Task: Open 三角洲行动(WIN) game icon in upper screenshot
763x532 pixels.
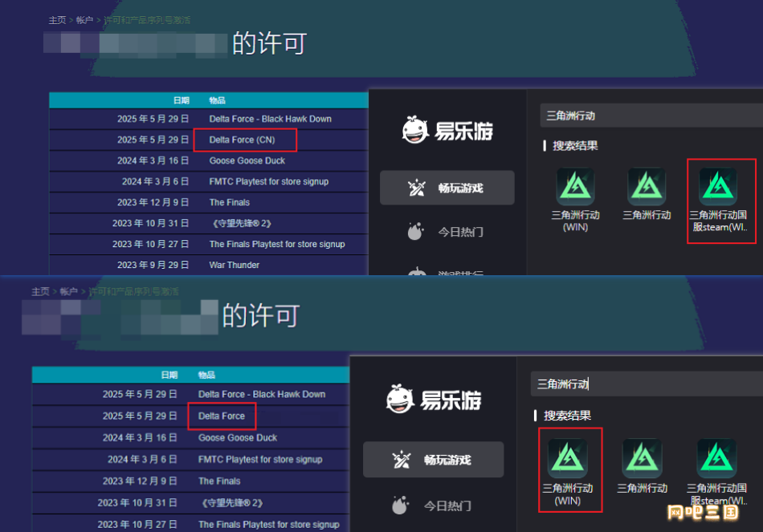Action: pos(575,186)
